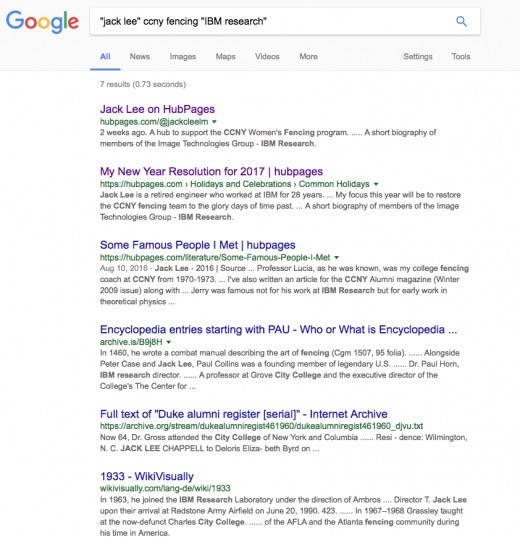Switch to the News tab
The width and height of the screenshot is (520, 537).
[x=140, y=57]
